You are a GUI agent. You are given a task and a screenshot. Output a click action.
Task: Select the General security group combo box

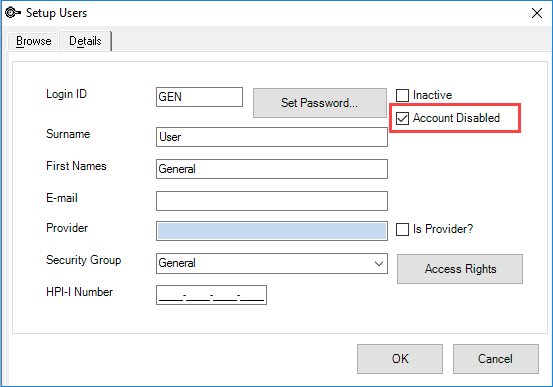[x=272, y=264]
